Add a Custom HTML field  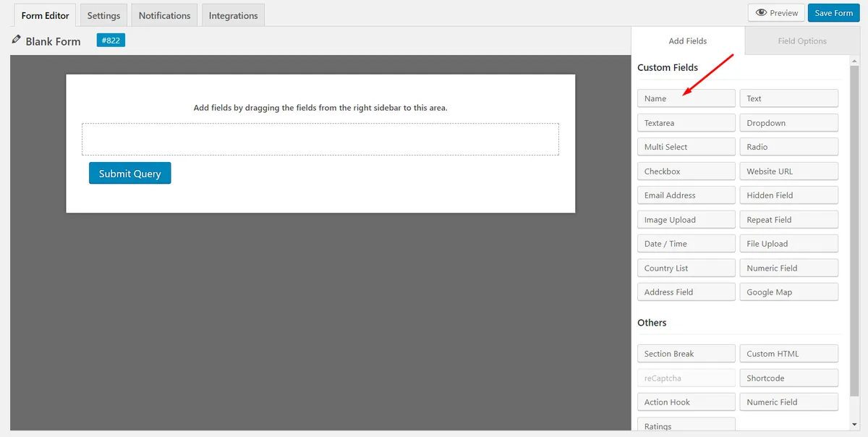coord(788,354)
